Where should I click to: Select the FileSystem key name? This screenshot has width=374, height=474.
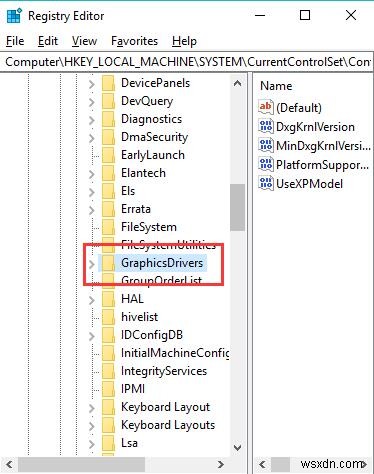(149, 227)
